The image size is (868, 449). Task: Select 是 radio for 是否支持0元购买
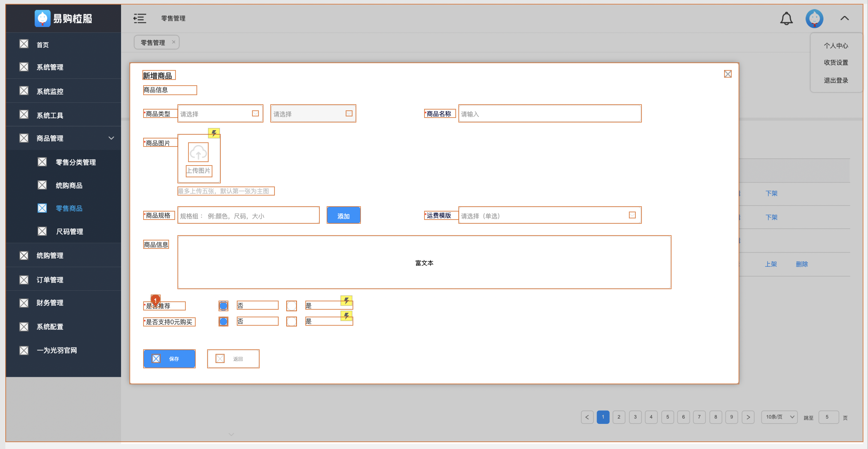pyautogui.click(x=292, y=322)
